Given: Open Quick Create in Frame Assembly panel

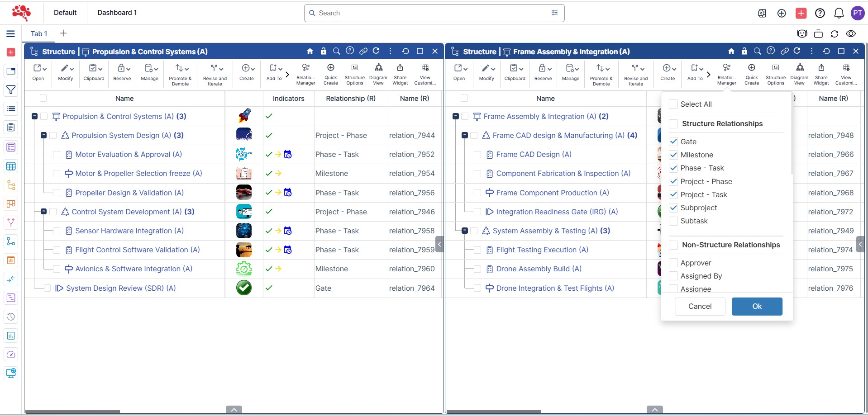Looking at the screenshot, I should pyautogui.click(x=751, y=73).
